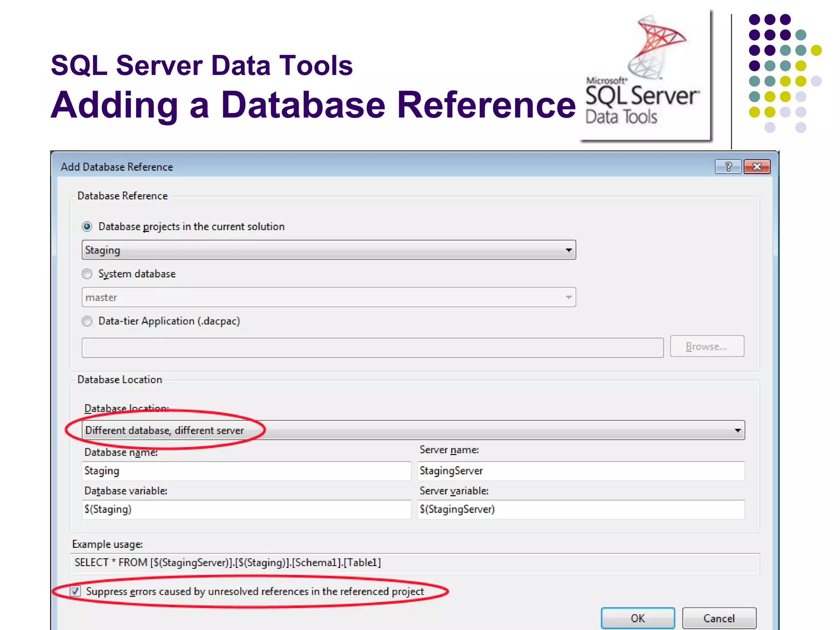Screen dimensions: 840x630
Task: Toggle Suppress errors caused by unresolved references
Action: (x=75, y=591)
